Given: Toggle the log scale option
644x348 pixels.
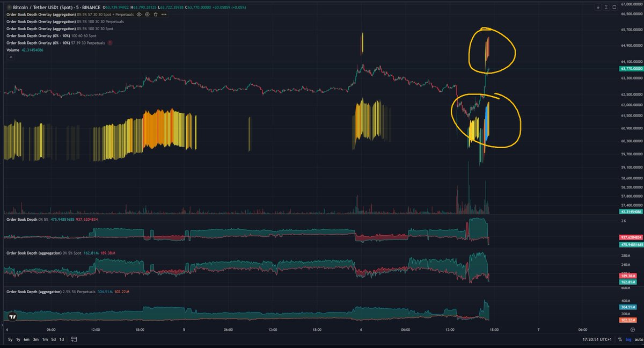Looking at the screenshot, I should pos(627,339).
